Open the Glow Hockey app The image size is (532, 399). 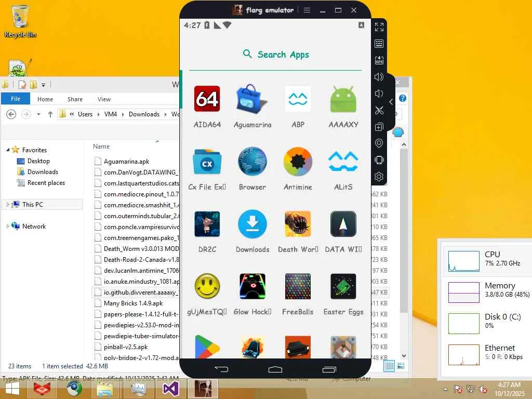pos(252,286)
